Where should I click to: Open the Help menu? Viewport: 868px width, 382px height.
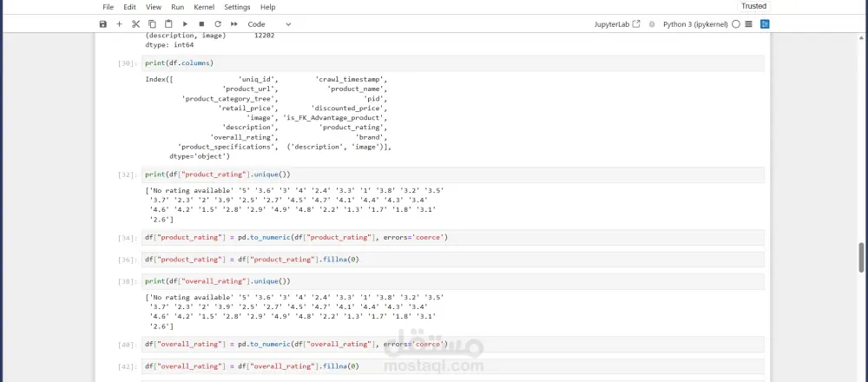pyautogui.click(x=268, y=7)
